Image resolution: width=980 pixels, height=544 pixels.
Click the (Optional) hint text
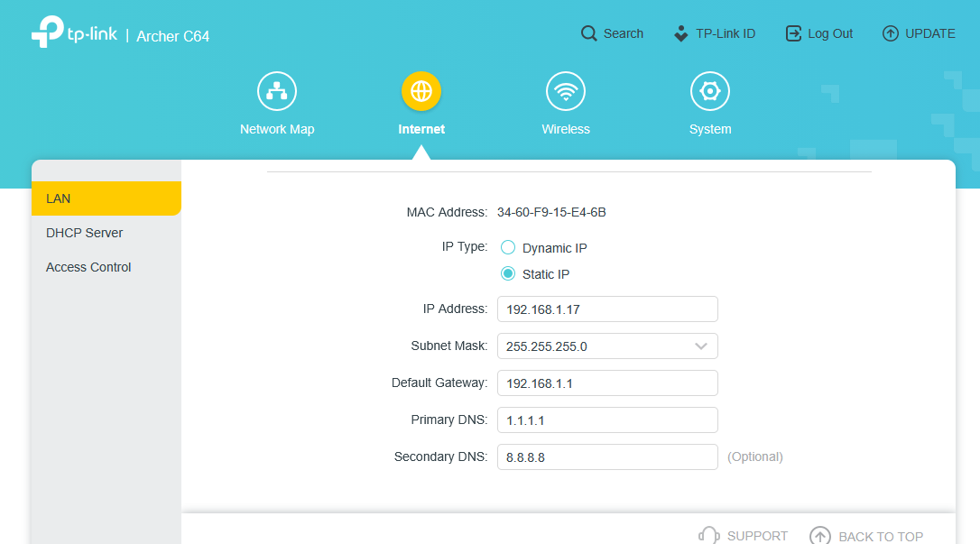[755, 456]
